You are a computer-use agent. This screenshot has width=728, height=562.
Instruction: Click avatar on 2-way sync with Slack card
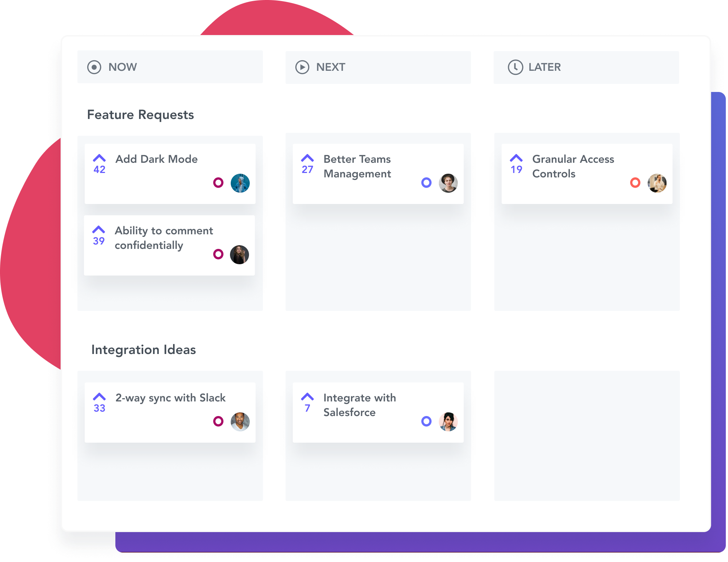click(x=241, y=421)
